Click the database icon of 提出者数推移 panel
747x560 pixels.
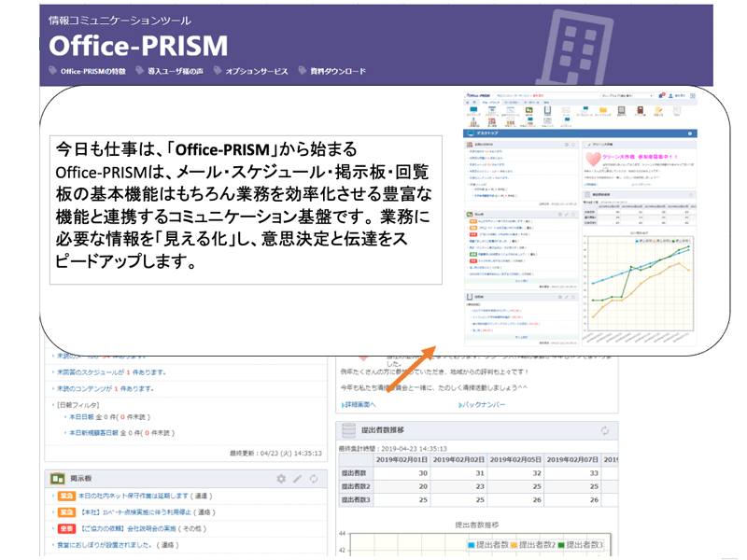pos(348,430)
